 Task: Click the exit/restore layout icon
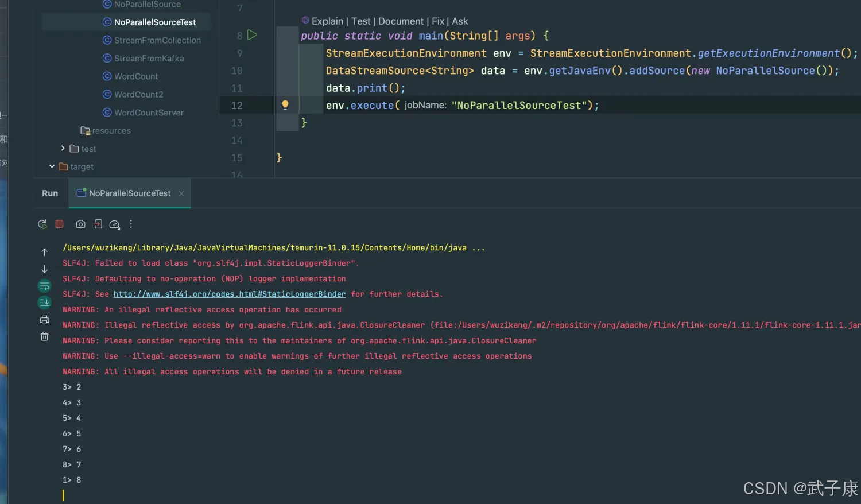tap(98, 224)
